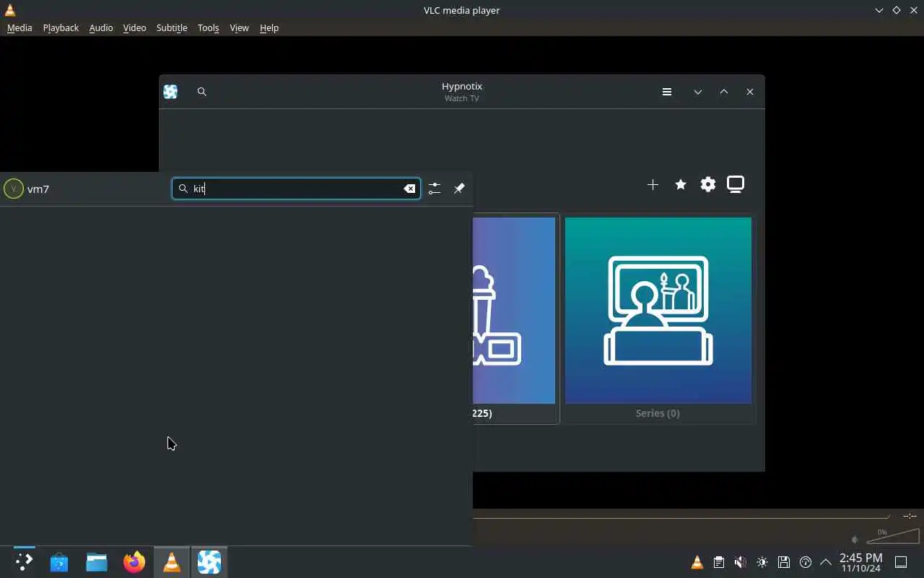Click the Show Desktop button in the panel
924x578 pixels.
click(x=901, y=562)
